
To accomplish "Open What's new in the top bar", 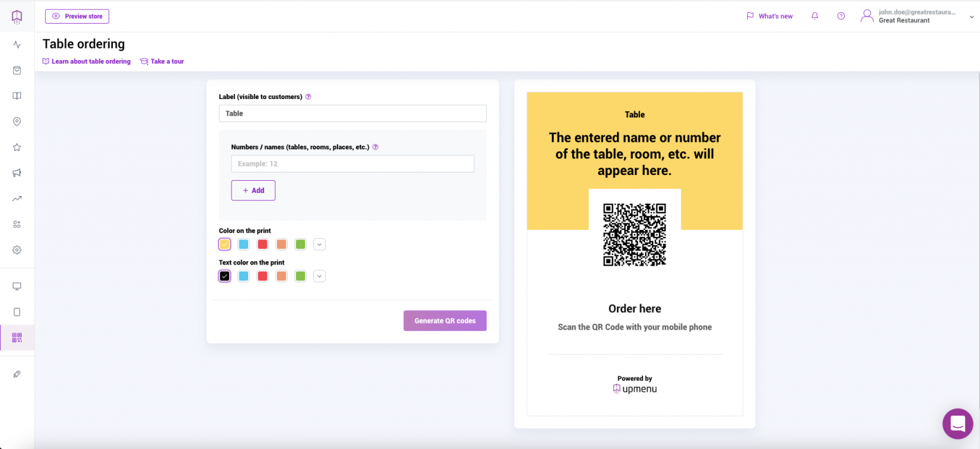I will (769, 16).
